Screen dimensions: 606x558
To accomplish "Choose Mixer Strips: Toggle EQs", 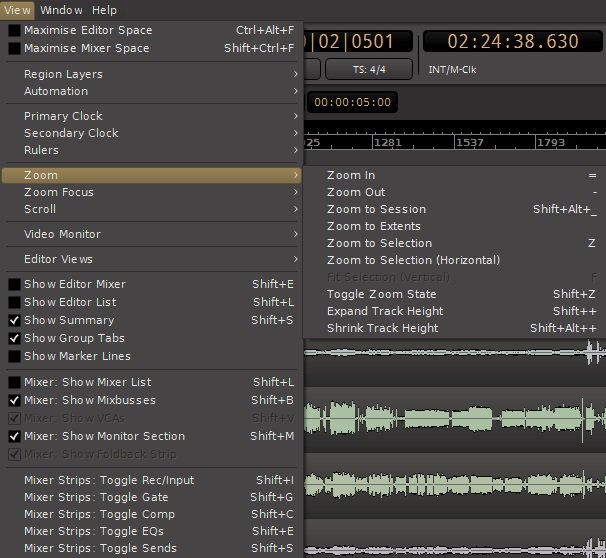I will click(152, 531).
